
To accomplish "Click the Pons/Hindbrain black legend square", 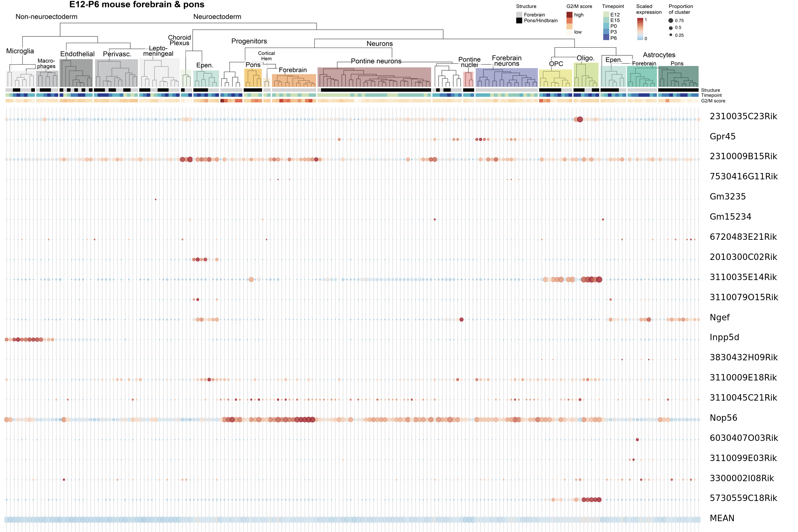I will point(519,21).
